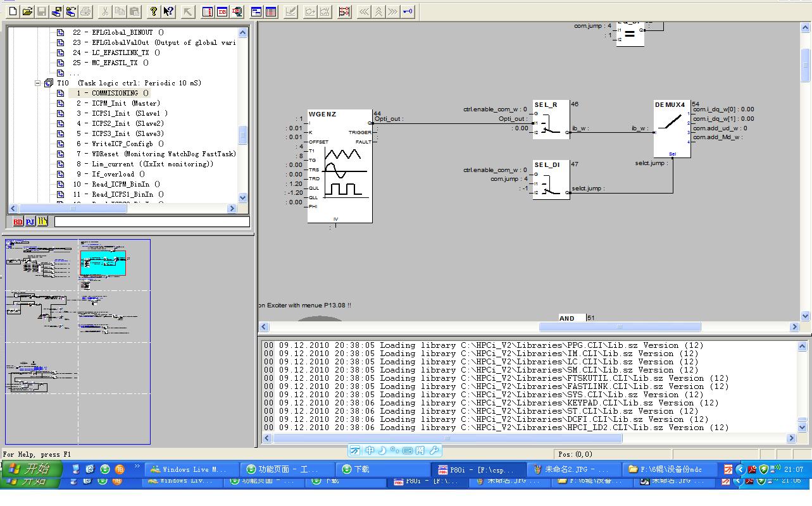Click the text field beside lib button
This screenshot has height=506, width=812.
pos(151,221)
